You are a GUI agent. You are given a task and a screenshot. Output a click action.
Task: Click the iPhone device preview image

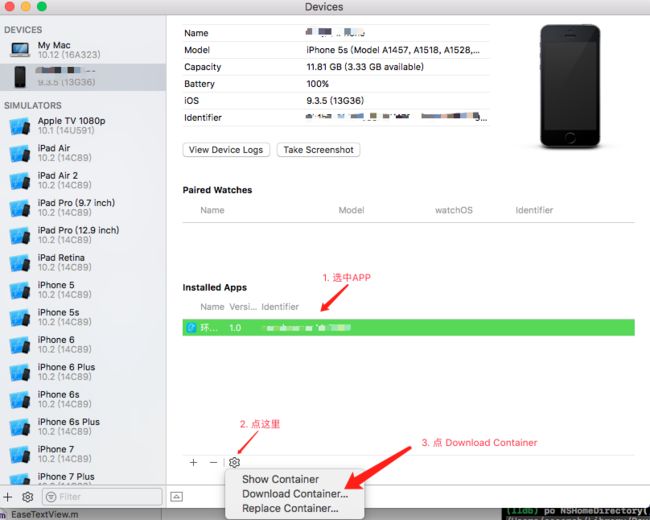click(570, 86)
